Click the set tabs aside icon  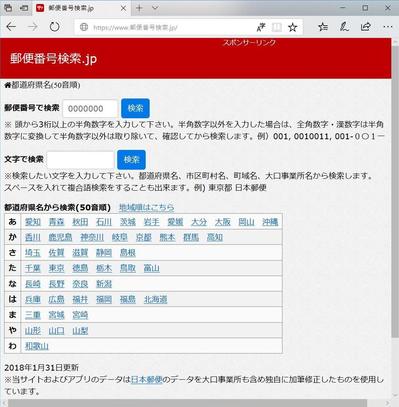[x=24, y=8]
